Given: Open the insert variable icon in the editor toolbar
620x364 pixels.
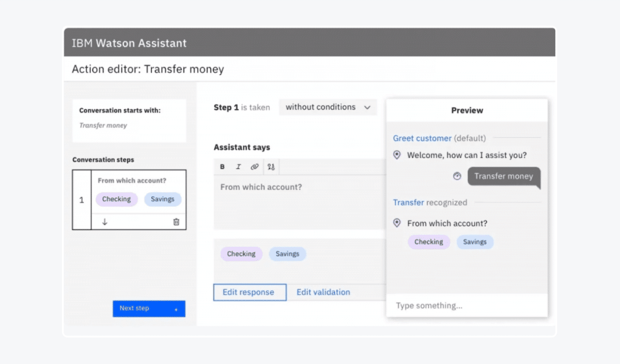Looking at the screenshot, I should coord(270,166).
